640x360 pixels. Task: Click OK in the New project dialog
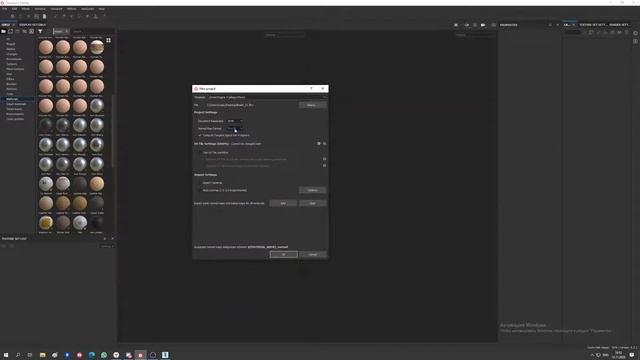click(283, 254)
